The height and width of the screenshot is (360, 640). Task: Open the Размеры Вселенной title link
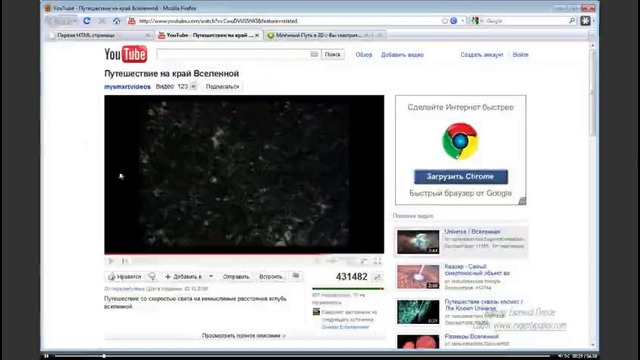point(471,337)
